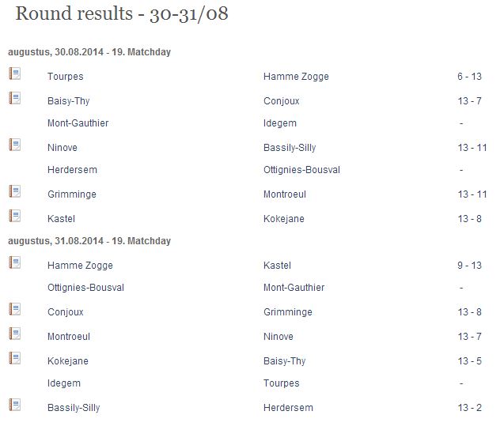This screenshot has width=504, height=430.
Task: Open match report icon for Conjoux vs Grimminge
Action: [x=15, y=309]
